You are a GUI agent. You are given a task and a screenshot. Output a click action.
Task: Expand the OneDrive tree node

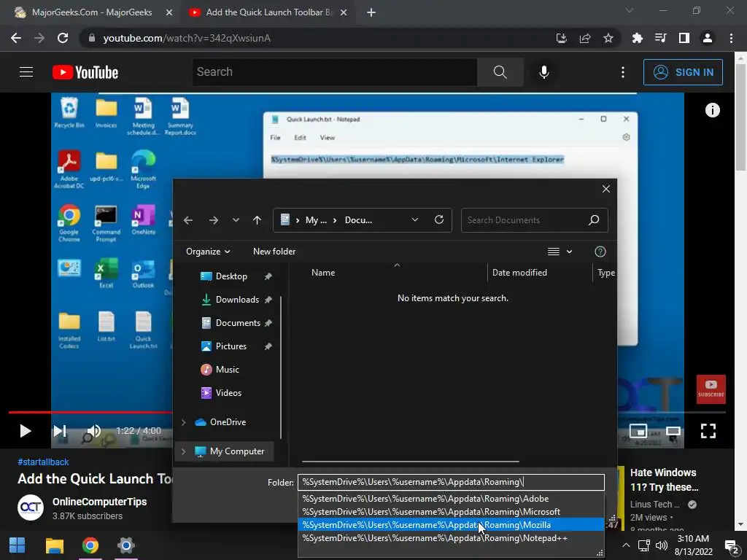tap(183, 422)
